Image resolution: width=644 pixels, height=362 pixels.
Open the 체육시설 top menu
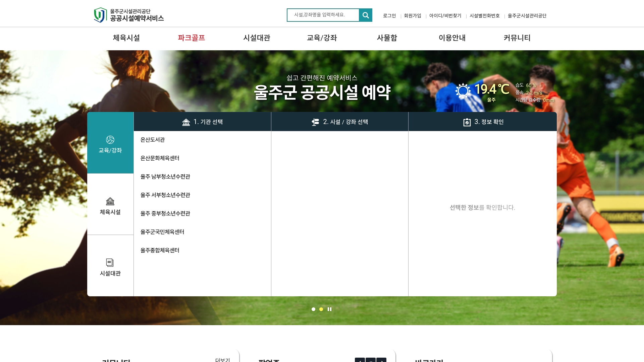click(x=126, y=38)
